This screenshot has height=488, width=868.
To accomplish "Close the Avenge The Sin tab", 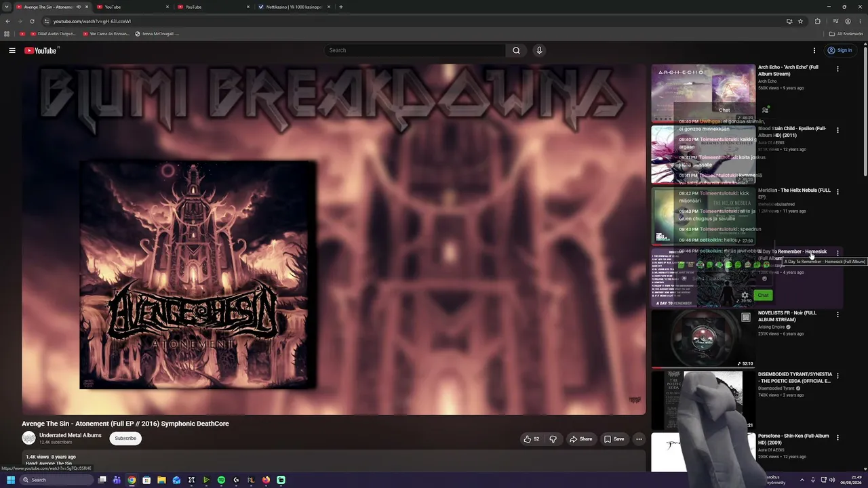I will 87,7.
